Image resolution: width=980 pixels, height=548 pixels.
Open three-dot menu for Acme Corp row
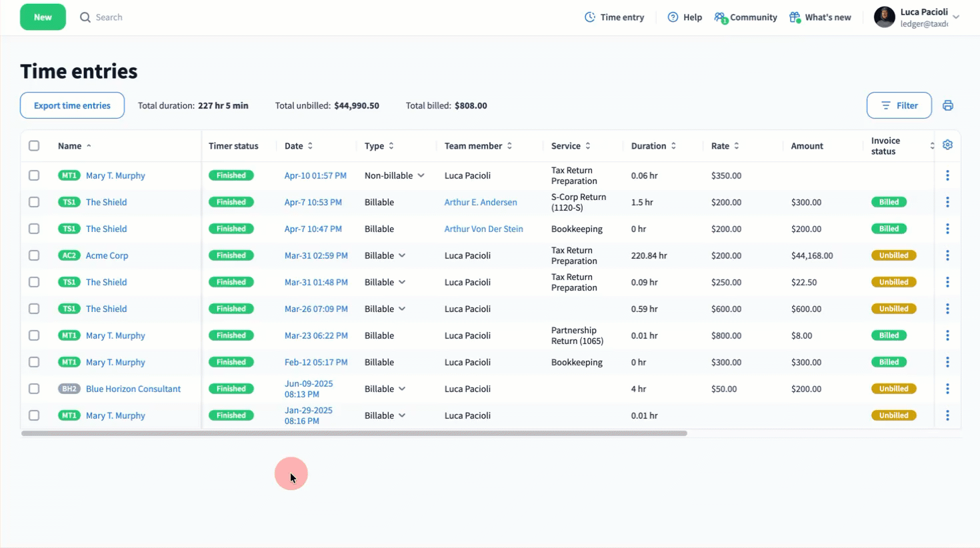[947, 255]
